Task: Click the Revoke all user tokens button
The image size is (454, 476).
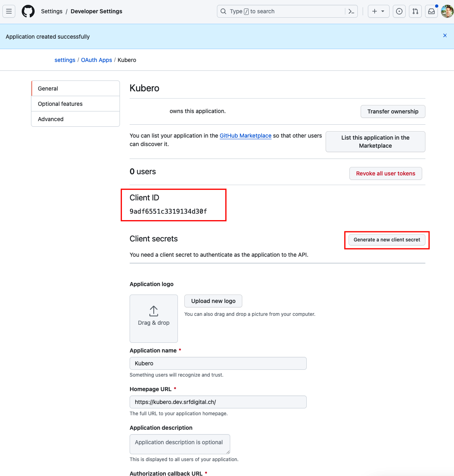Action: (385, 173)
